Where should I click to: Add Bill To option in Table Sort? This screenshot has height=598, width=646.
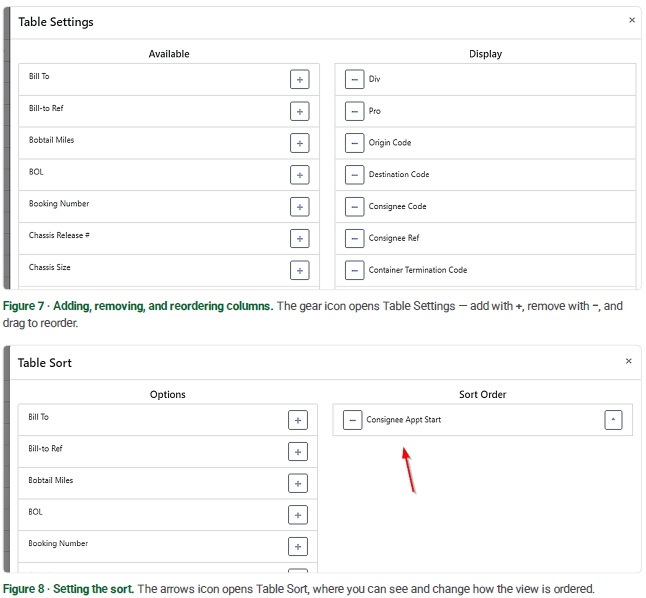[x=298, y=420]
